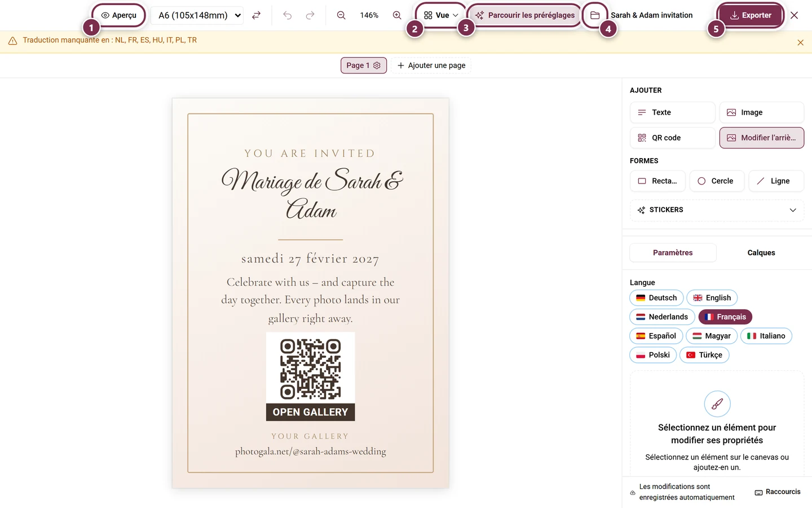This screenshot has height=508, width=812.
Task: Select the QR code on the canvas
Action: (311, 369)
